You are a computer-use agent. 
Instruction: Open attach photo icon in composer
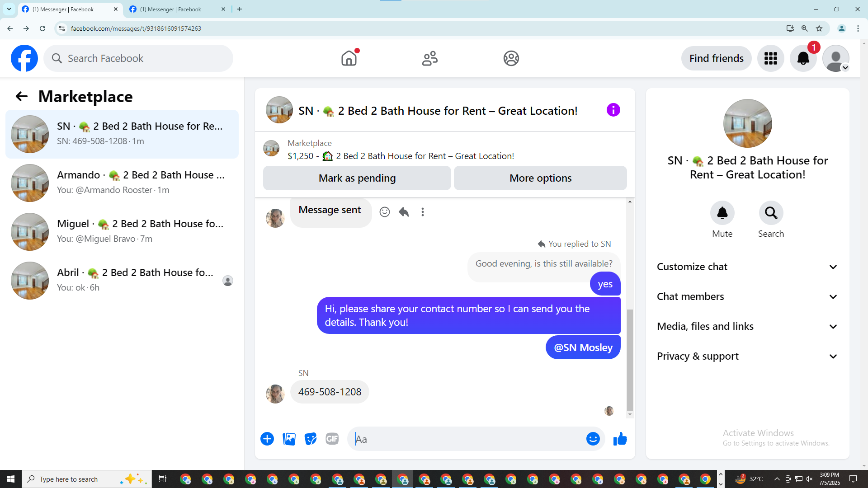[289, 439]
